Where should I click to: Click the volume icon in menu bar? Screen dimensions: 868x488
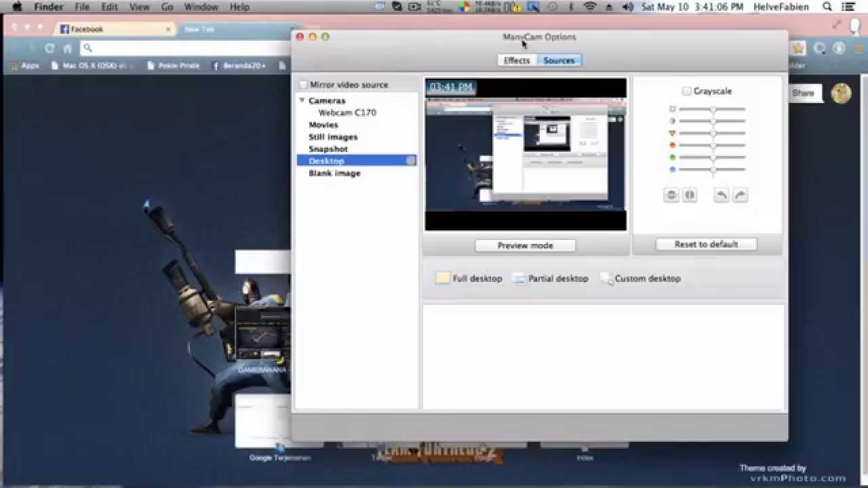tap(628, 7)
